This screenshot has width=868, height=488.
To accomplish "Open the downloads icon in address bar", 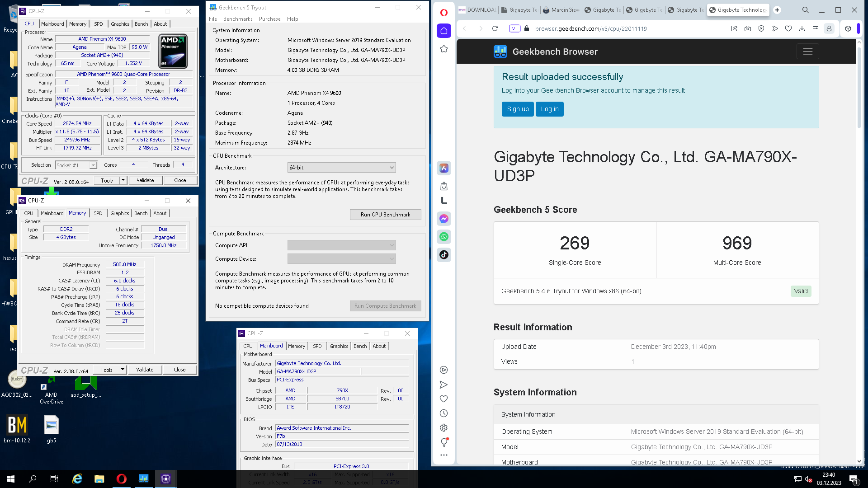I will [802, 28].
